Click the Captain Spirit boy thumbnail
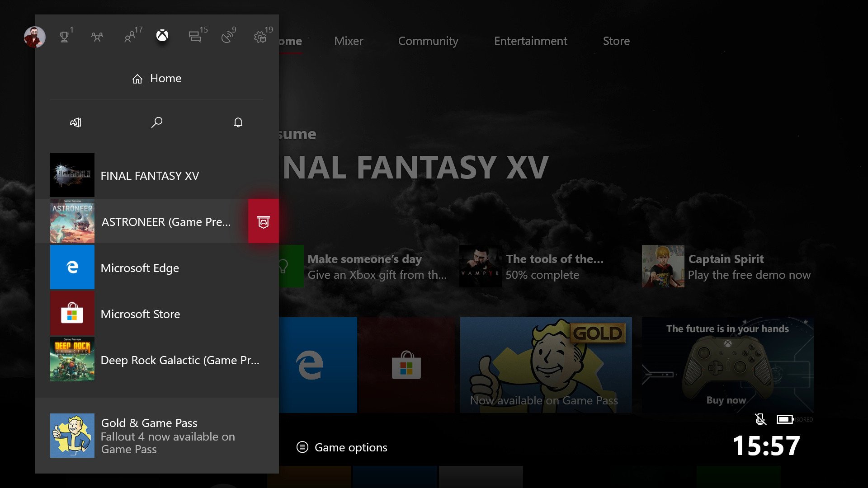 (663, 267)
